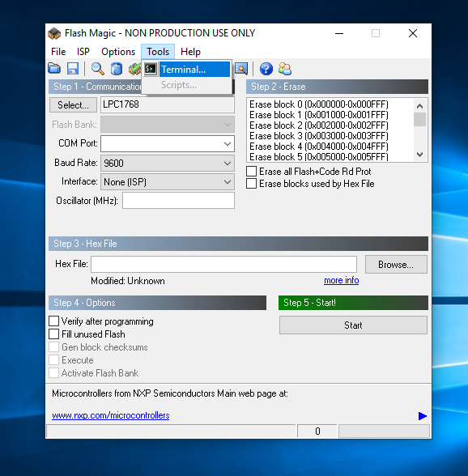Click the Oscillator (MHz) input field

(x=179, y=201)
